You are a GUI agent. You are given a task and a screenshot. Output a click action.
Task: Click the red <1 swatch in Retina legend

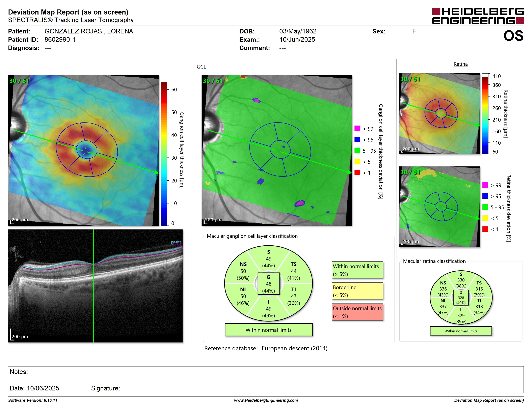(x=485, y=229)
